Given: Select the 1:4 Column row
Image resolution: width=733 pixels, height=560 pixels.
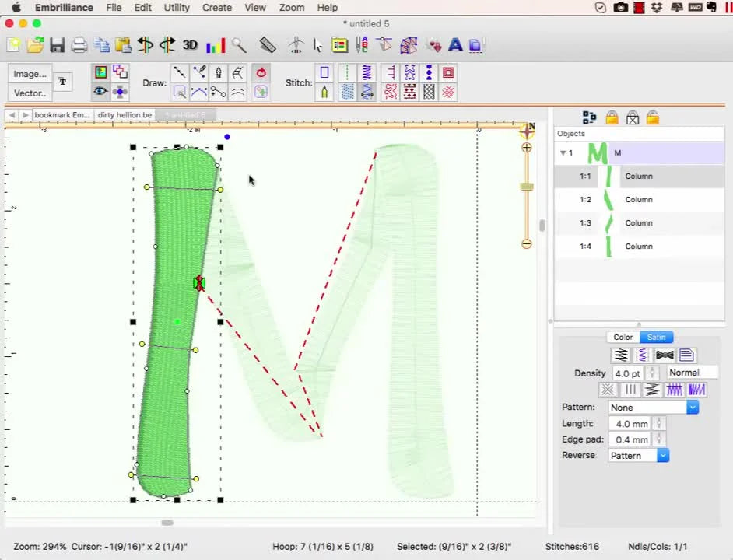Looking at the screenshot, I should (x=639, y=247).
